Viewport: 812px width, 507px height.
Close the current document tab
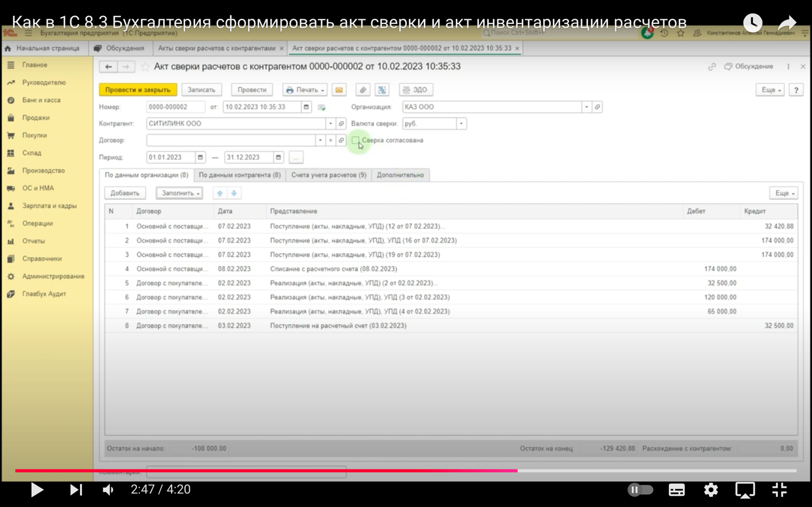click(x=517, y=48)
